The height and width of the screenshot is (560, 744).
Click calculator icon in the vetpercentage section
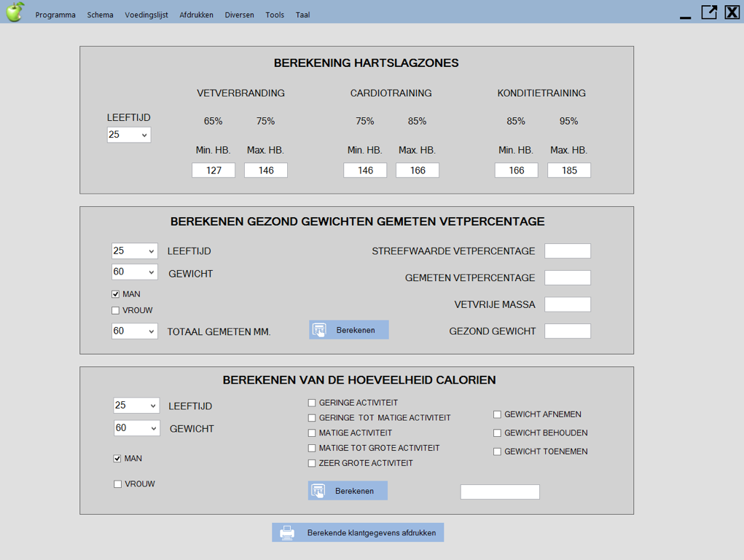(x=320, y=331)
